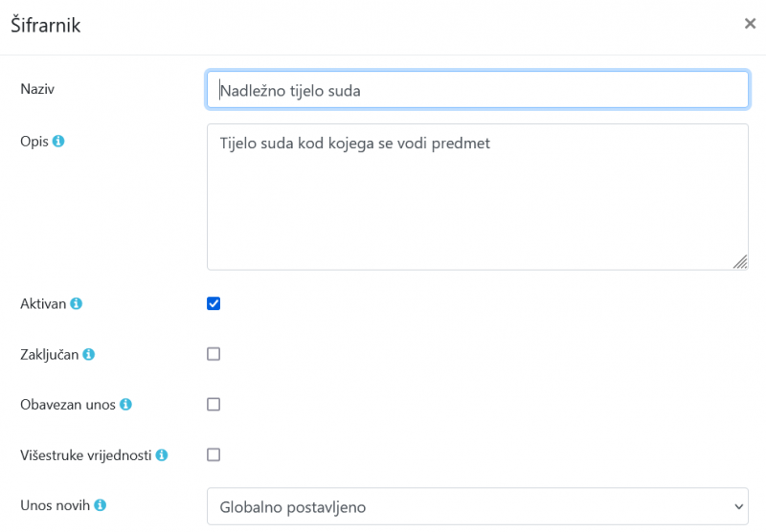
Task: Close the Šifrarnik dialog with X
Action: (x=750, y=24)
